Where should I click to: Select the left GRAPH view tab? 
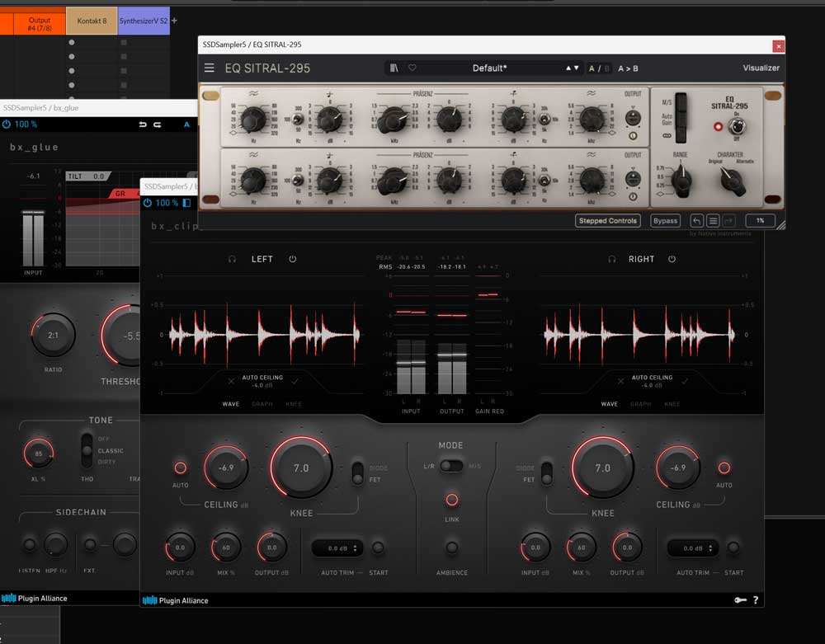(262, 404)
